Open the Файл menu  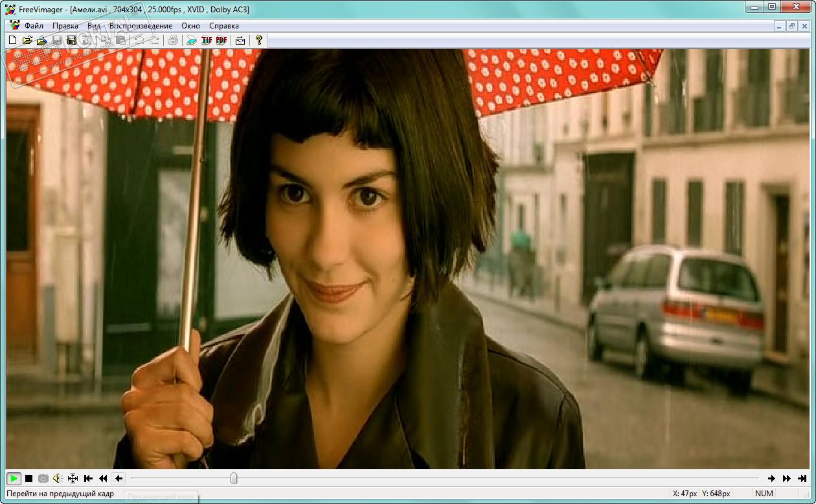(34, 26)
